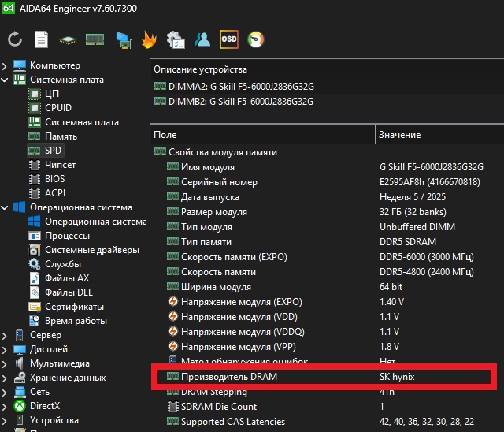Click the Поле column header
The image size is (504, 432).
coord(262,135)
